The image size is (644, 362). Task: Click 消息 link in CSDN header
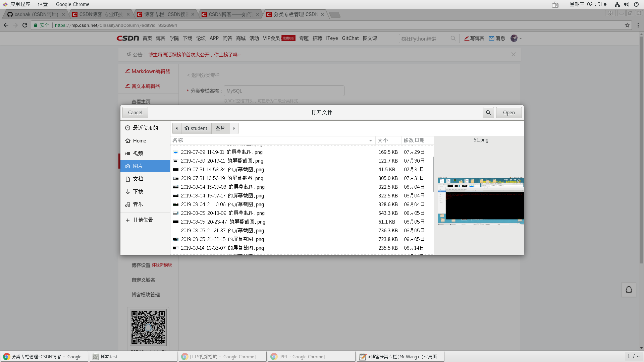click(497, 38)
